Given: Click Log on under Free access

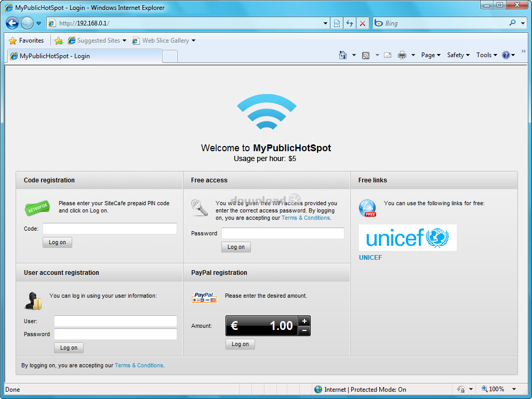Looking at the screenshot, I should (x=236, y=247).
